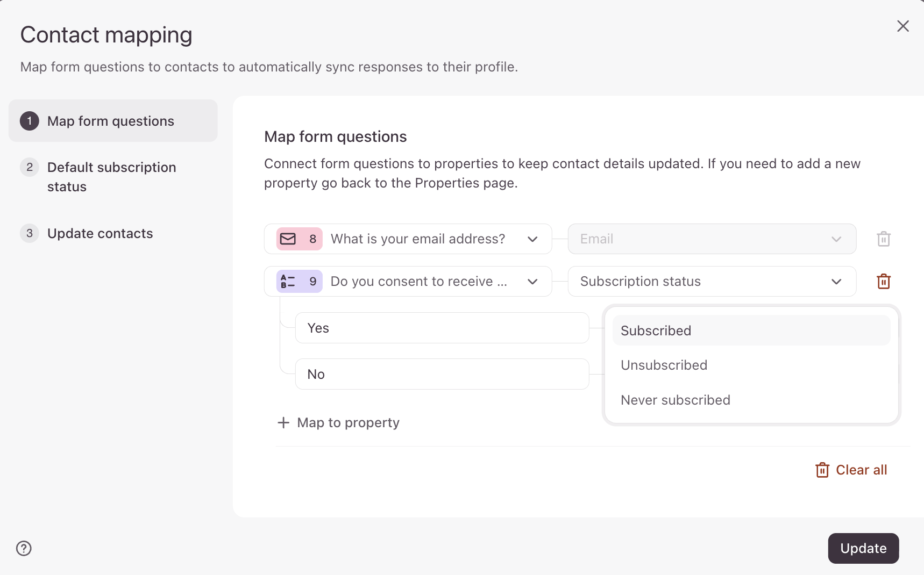Click the greyed trash icon beside Email
This screenshot has height=575, width=924.
click(x=883, y=239)
